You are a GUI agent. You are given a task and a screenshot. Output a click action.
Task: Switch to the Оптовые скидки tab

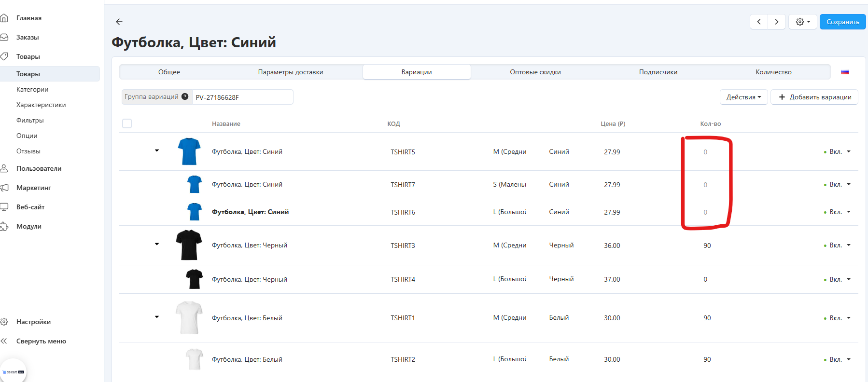click(x=535, y=72)
